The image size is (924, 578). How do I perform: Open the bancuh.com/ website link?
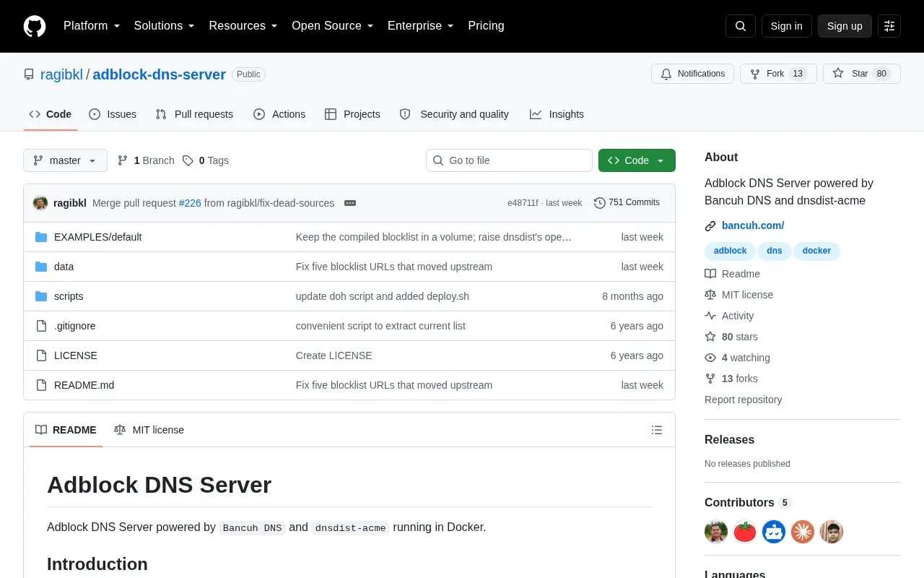click(x=753, y=225)
